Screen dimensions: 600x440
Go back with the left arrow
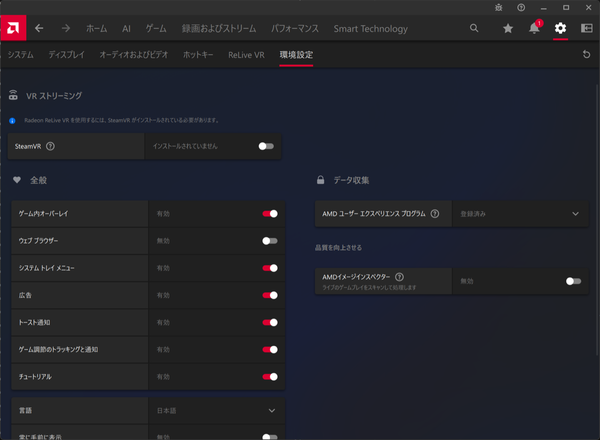coord(39,28)
